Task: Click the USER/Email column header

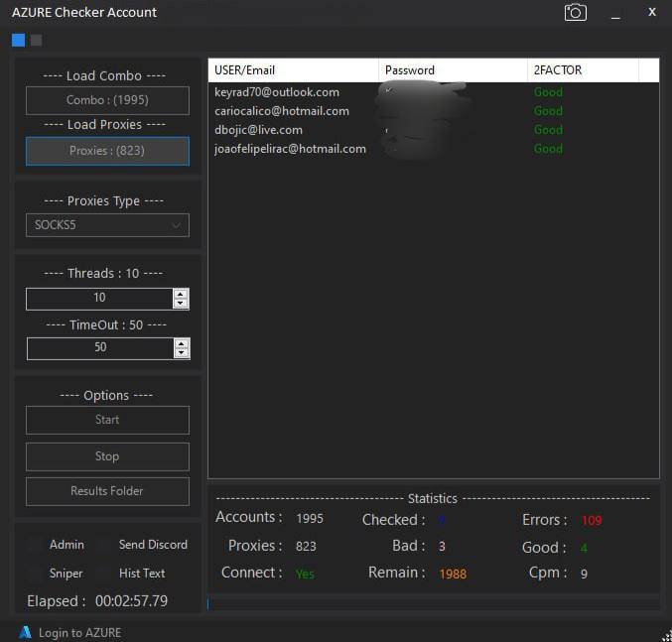Action: (x=293, y=70)
